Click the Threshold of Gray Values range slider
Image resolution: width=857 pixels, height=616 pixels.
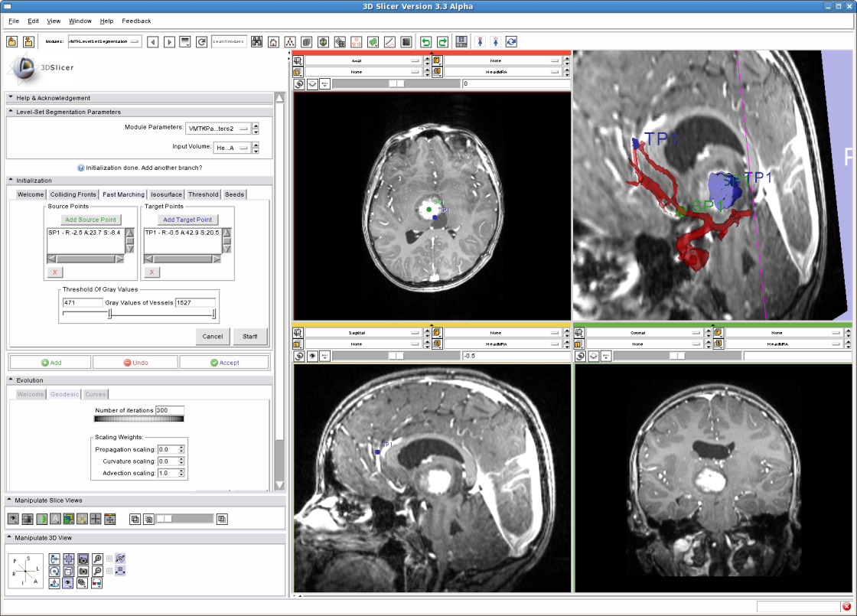pyautogui.click(x=138, y=314)
